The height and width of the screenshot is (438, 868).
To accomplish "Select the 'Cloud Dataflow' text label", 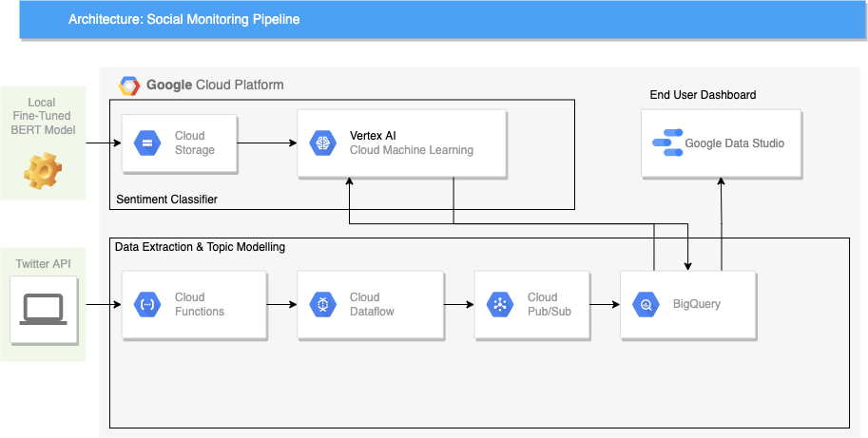I will (x=372, y=304).
